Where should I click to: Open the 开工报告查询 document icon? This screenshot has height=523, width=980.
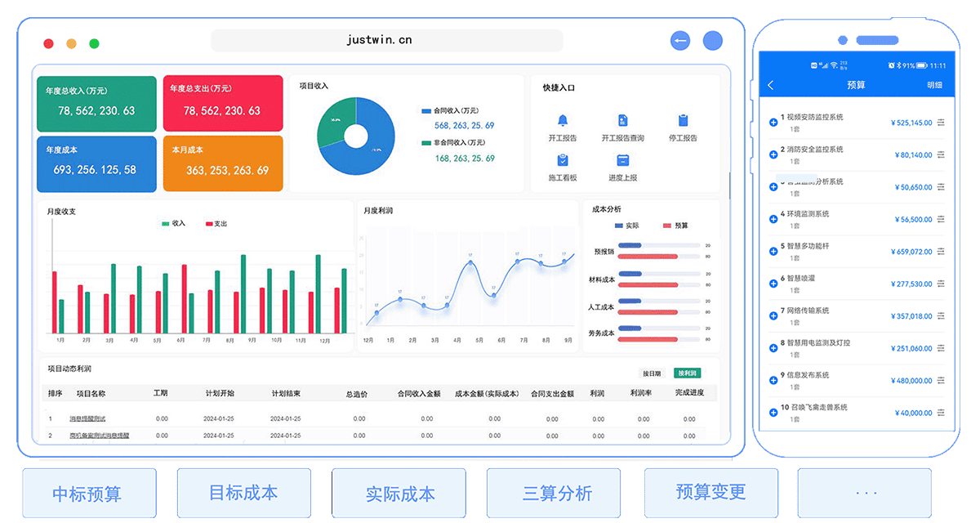[622, 121]
